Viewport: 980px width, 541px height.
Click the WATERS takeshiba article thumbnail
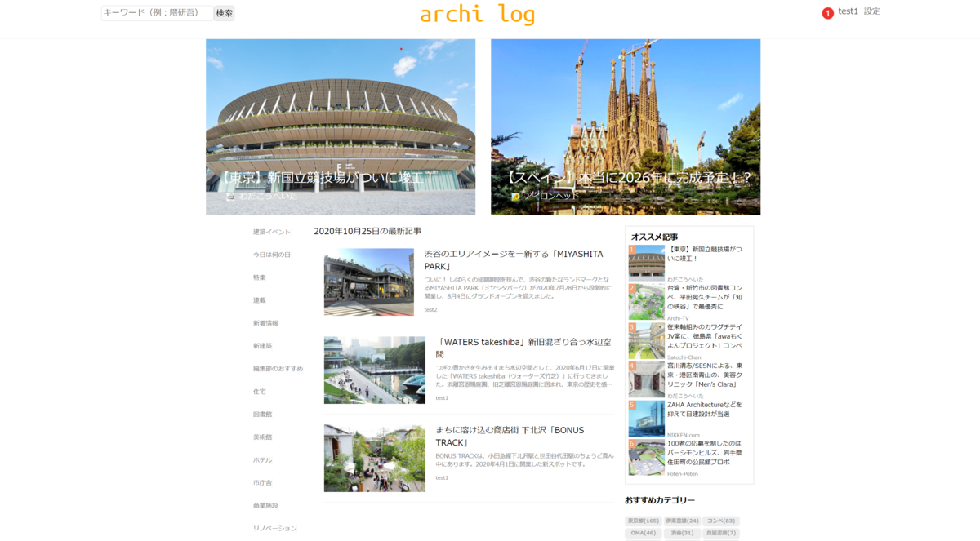coord(375,370)
